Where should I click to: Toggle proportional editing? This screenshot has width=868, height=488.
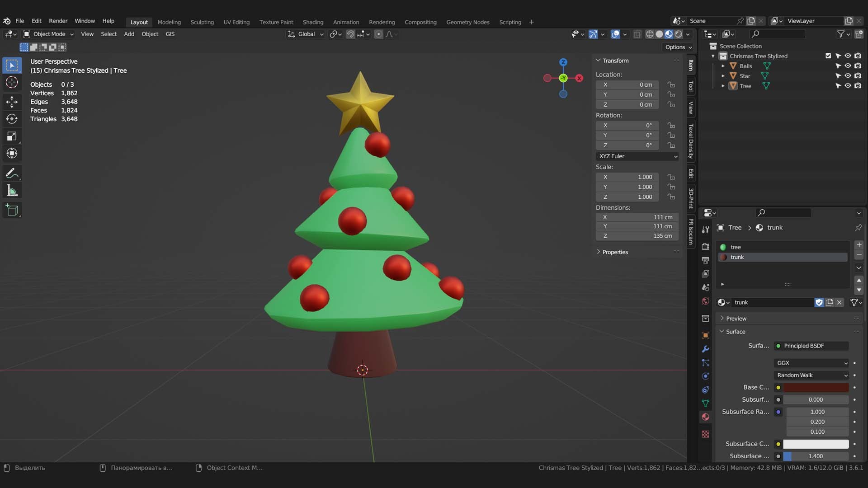click(379, 34)
